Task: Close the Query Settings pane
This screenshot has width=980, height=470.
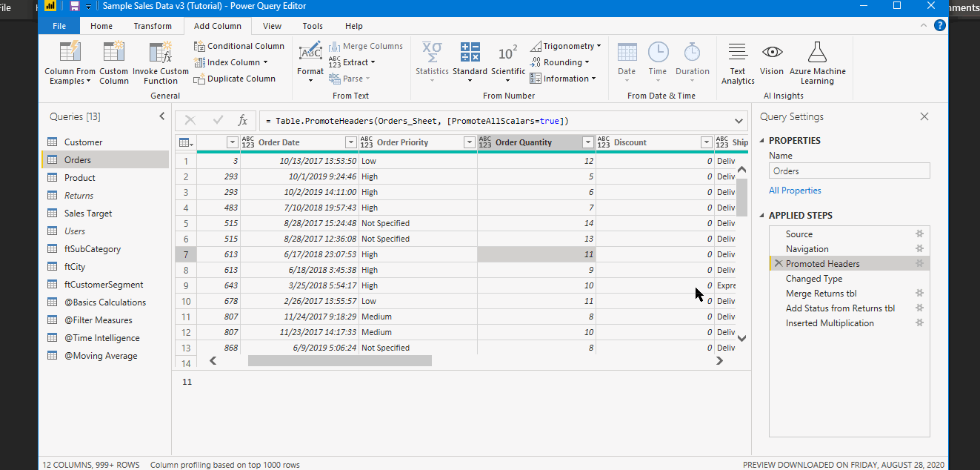Action: (924, 116)
